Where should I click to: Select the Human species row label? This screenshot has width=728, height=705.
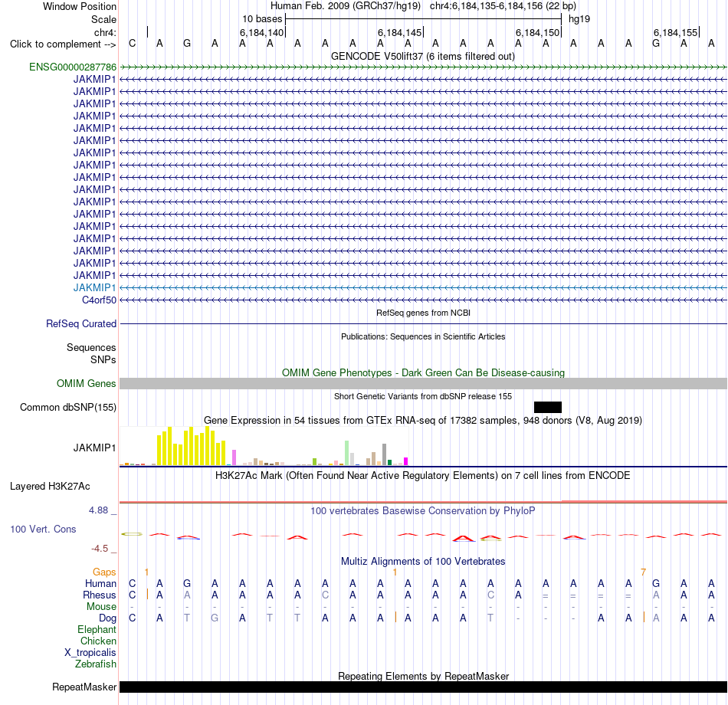[x=100, y=583]
